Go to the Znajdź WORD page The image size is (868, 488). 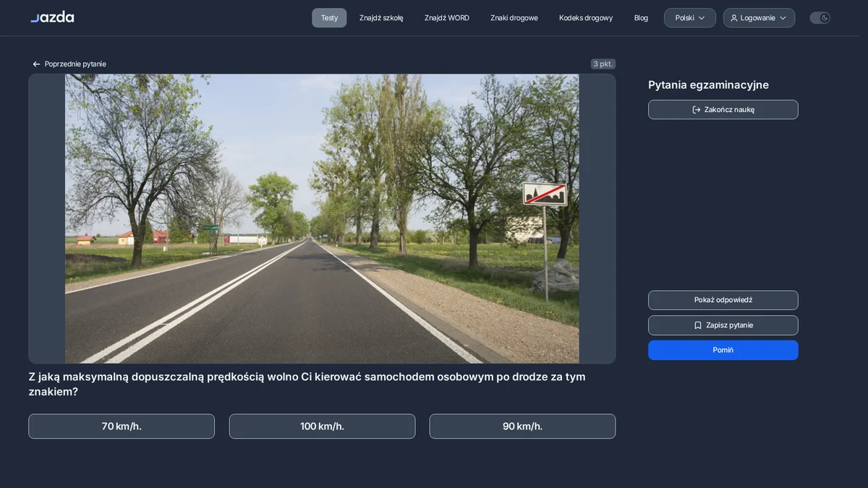click(447, 18)
